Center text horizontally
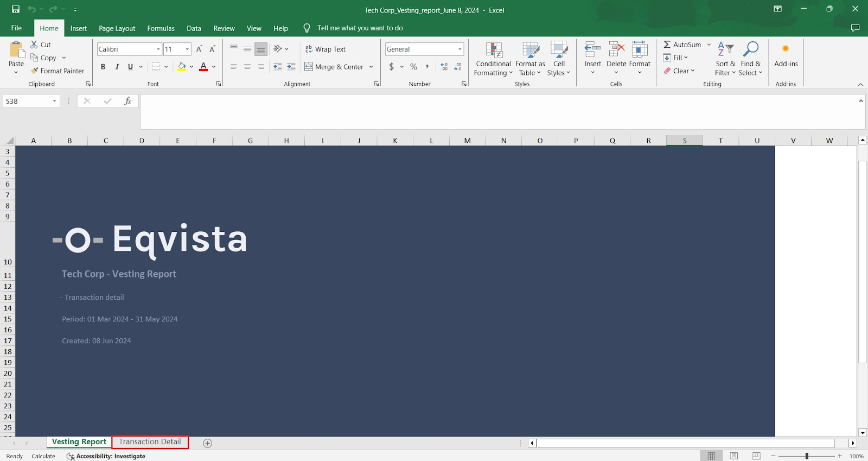This screenshot has width=868, height=461. [247, 66]
